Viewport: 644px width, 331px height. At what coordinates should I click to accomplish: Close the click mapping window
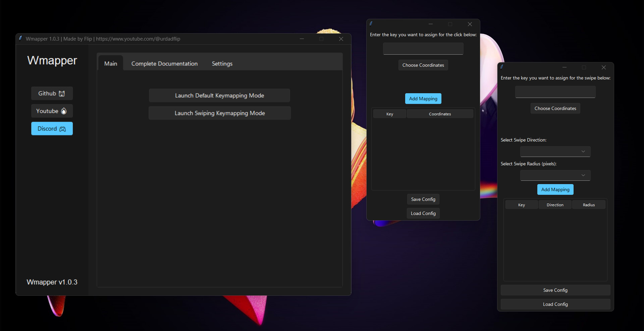coord(470,24)
